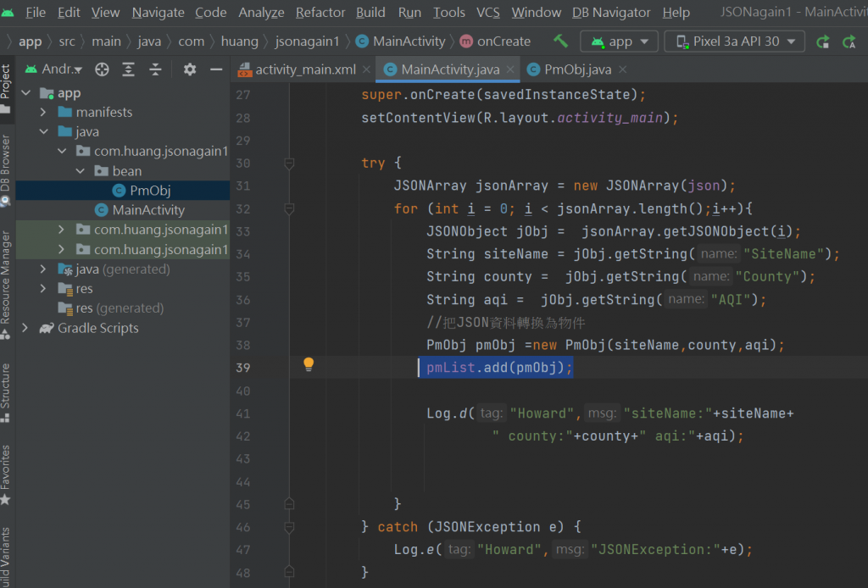Toggle fold end marker at line 45

pos(289,504)
